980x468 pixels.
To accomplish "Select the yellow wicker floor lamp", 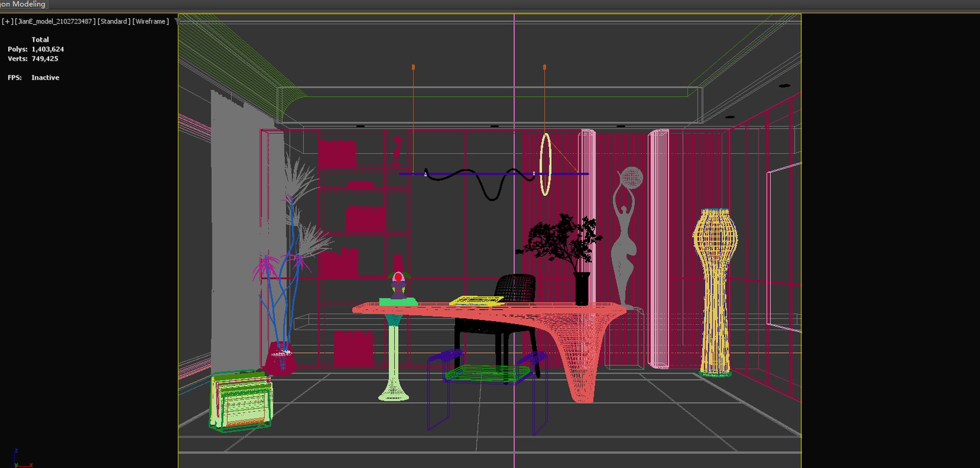I will click(715, 292).
